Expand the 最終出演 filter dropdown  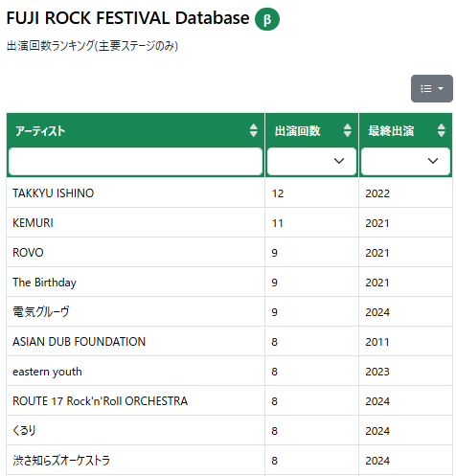(405, 161)
